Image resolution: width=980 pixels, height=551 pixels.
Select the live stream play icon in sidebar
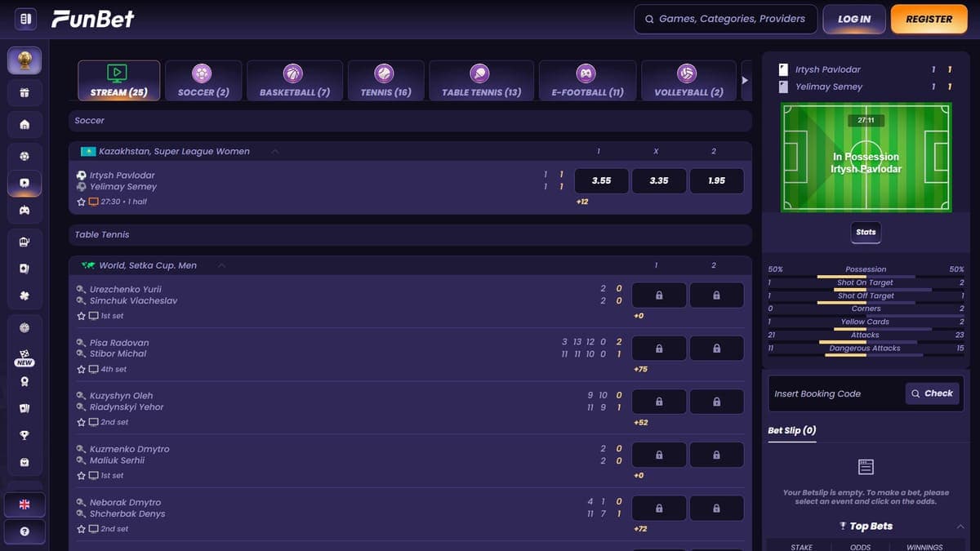(24, 184)
